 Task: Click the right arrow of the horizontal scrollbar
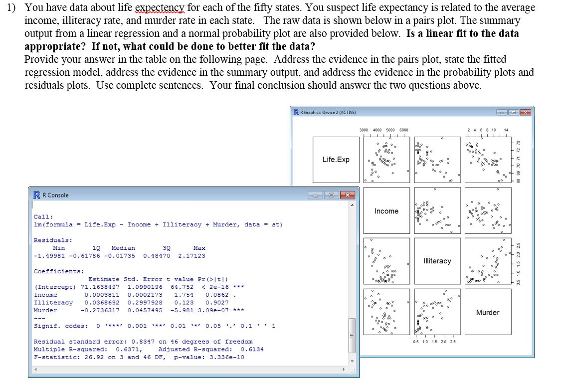pyautogui.click(x=345, y=368)
